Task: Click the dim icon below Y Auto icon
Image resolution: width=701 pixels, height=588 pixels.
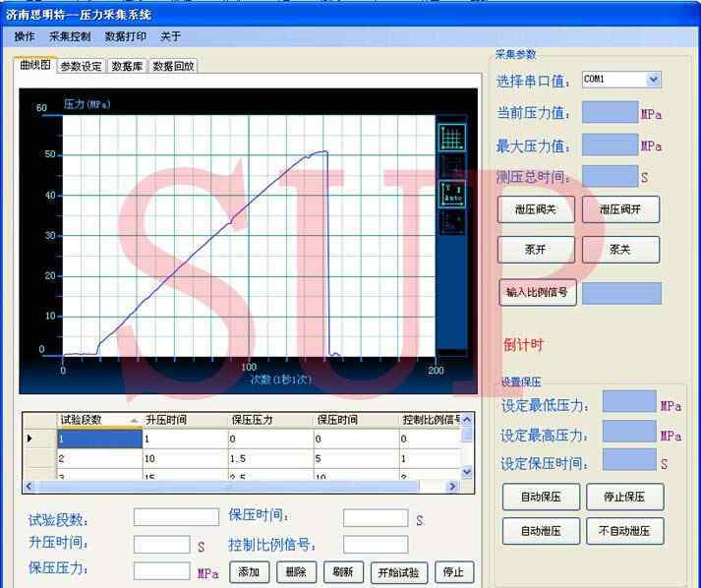Action: point(452,222)
